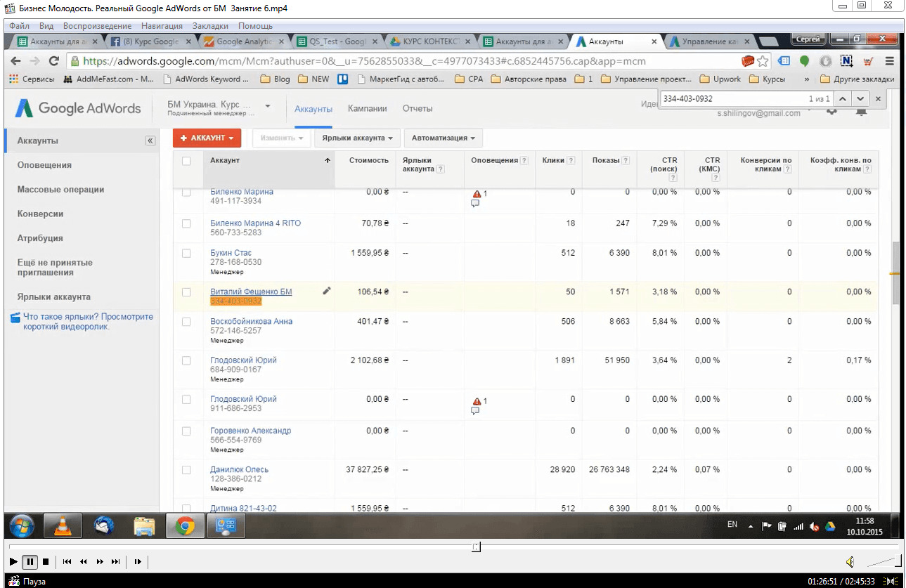Open the Сервисы apps shortcut

pyautogui.click(x=32, y=79)
